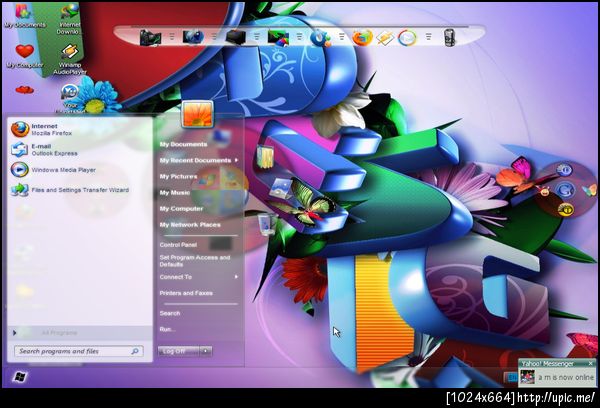Screen dimensions: 600x408
Task: Click the colorful display icon in dock
Action: tap(278, 38)
